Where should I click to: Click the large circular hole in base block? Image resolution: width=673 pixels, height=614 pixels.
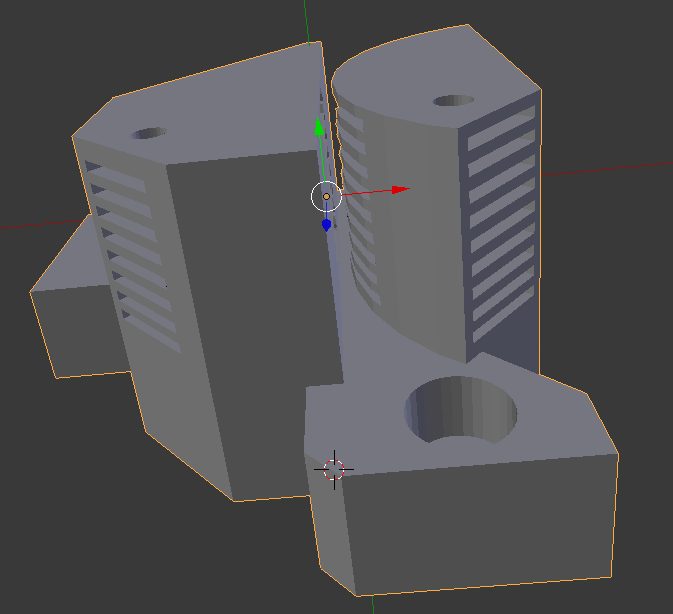[461, 410]
